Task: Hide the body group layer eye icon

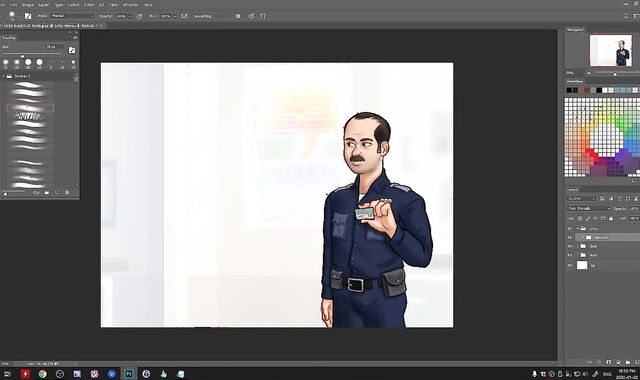Action: tap(570, 255)
